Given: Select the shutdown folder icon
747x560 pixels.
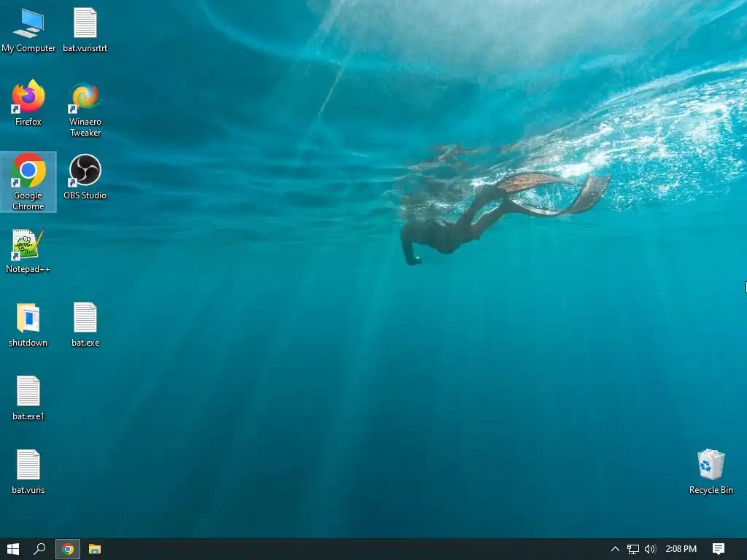Looking at the screenshot, I should tap(28, 324).
